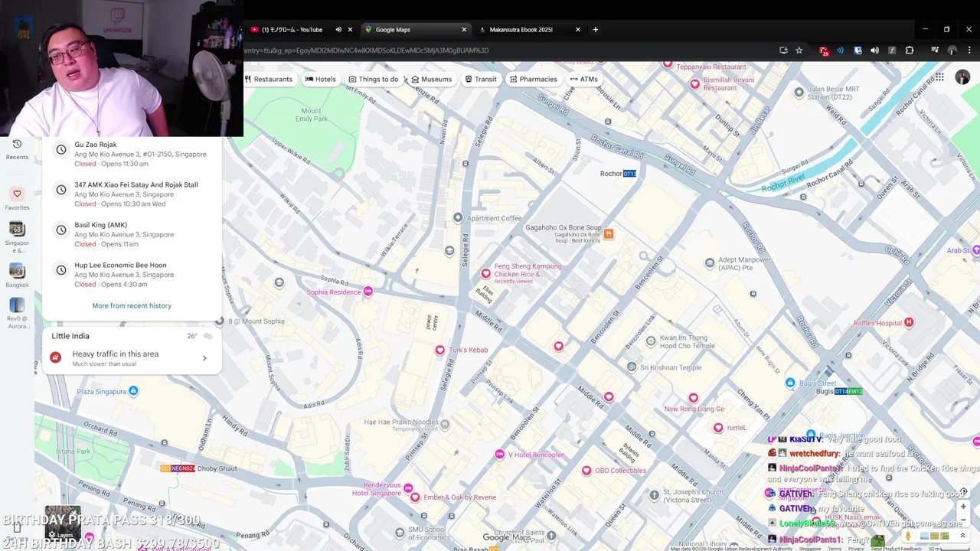Bookmark this page with the star icon
Viewport: 980px width, 551px height.
[799, 51]
